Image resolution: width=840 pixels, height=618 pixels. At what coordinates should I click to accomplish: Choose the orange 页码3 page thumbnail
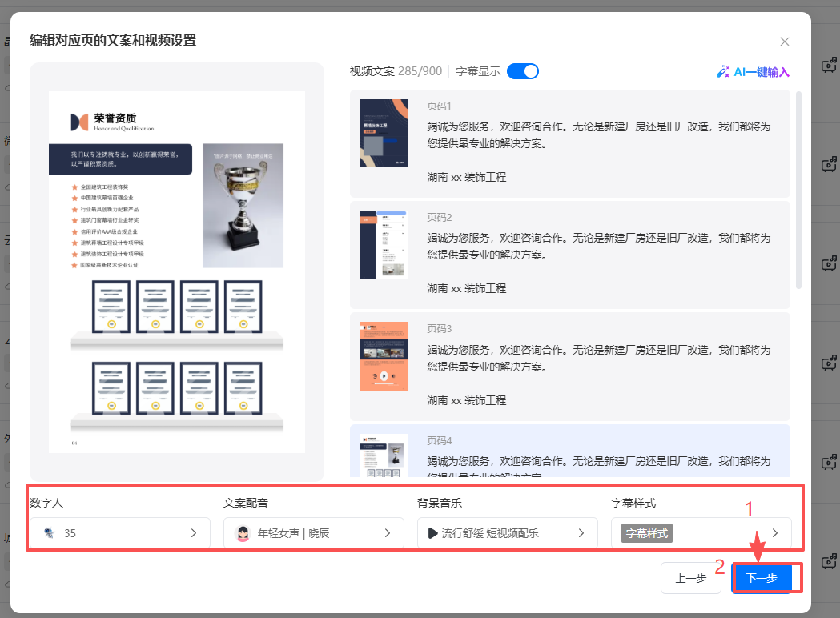383,356
